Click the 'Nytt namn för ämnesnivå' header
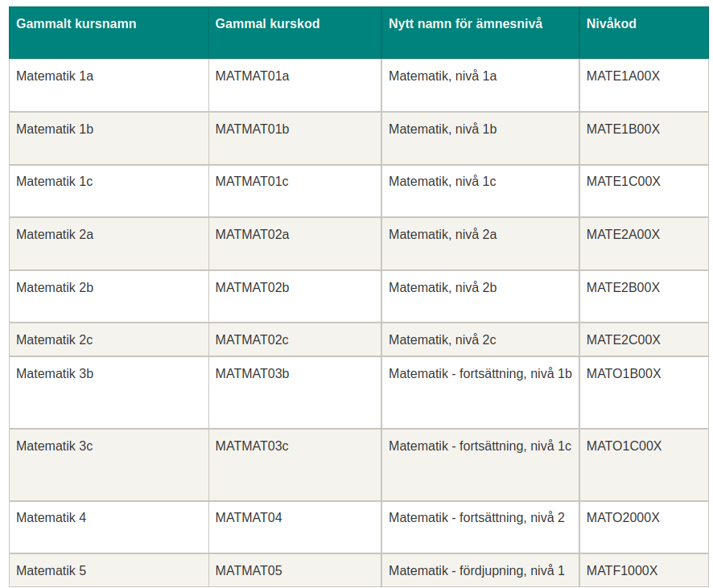The image size is (713, 588). click(x=465, y=24)
